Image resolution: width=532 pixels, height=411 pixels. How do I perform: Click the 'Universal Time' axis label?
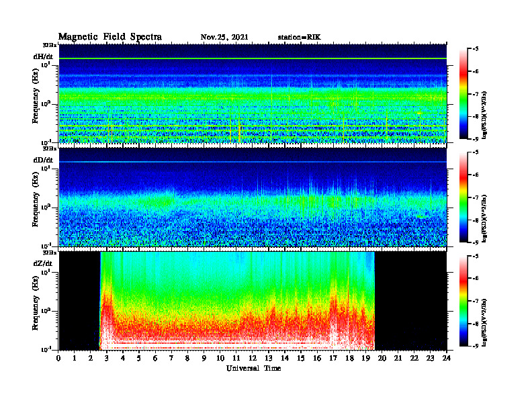(x=253, y=368)
